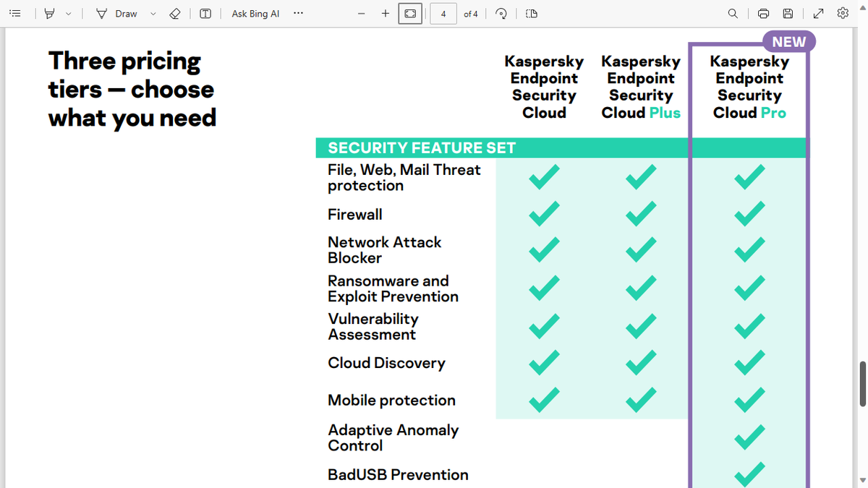This screenshot has width=868, height=488.
Task: Click the page number input field
Action: 443,13
